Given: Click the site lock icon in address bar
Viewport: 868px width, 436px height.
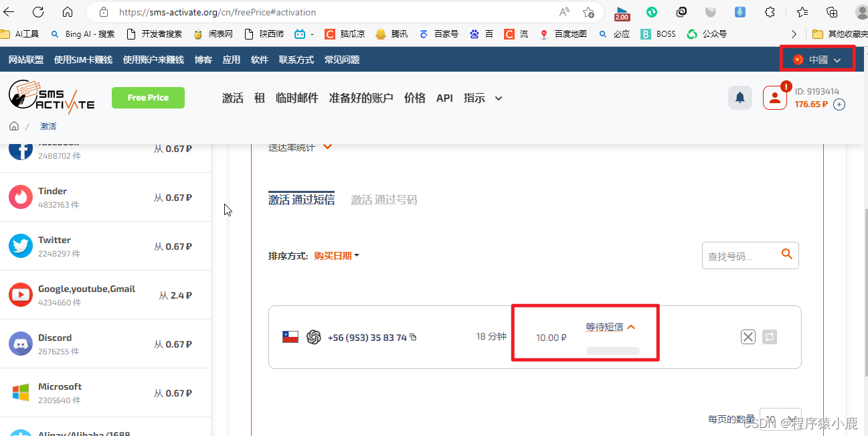Looking at the screenshot, I should 103,12.
